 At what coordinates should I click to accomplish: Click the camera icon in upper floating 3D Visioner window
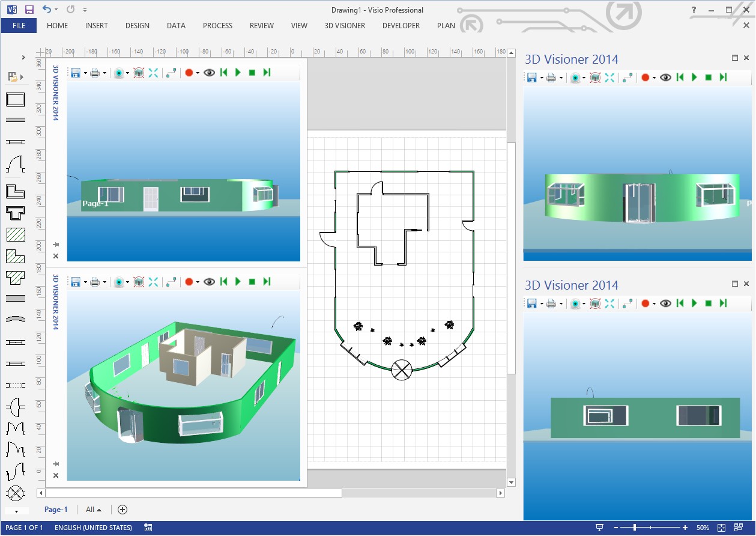[x=575, y=78]
